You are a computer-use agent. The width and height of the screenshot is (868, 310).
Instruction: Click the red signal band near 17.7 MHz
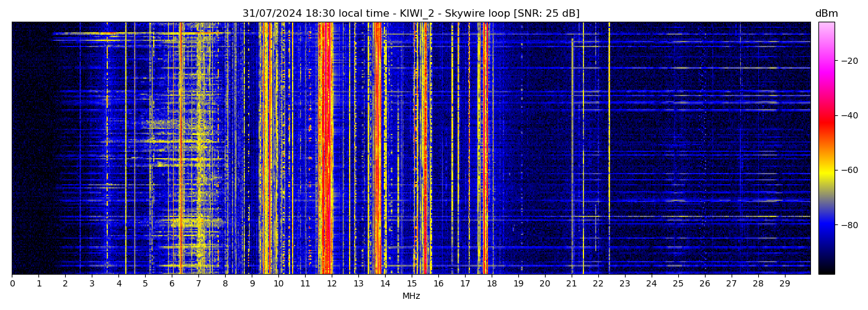484,149
